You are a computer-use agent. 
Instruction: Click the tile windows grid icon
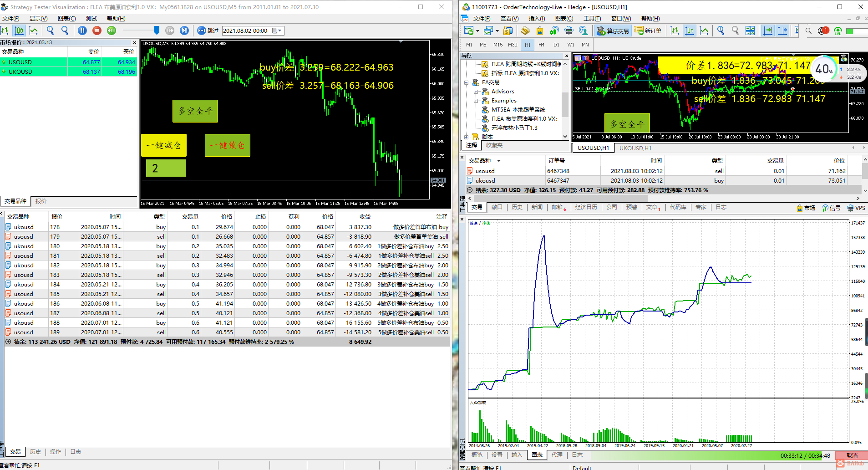[750, 31]
